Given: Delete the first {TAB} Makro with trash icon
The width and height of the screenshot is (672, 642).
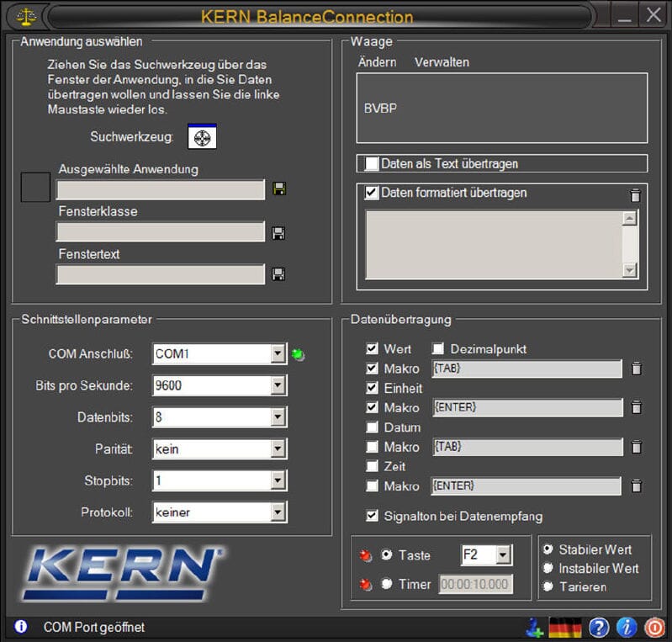Looking at the screenshot, I should [637, 369].
